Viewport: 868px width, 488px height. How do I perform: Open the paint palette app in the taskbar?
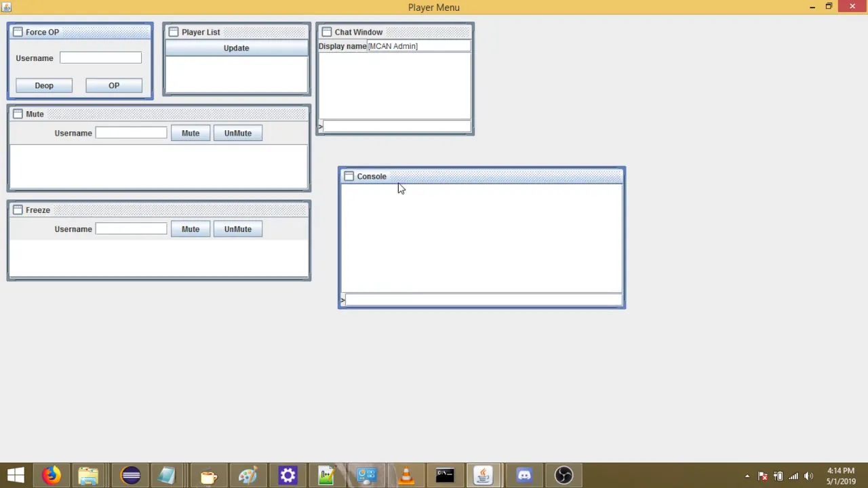[x=248, y=475]
